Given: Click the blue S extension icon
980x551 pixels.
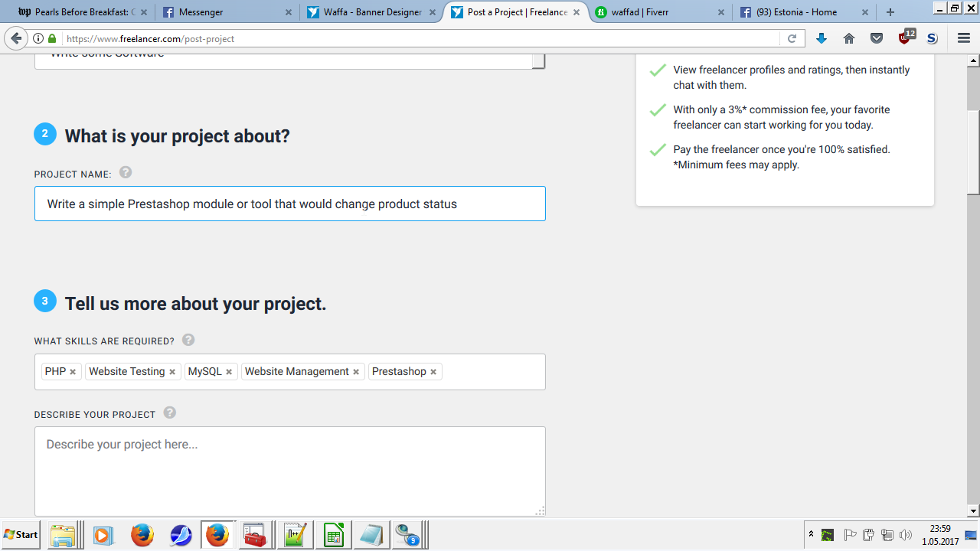Looking at the screenshot, I should pyautogui.click(x=932, y=38).
